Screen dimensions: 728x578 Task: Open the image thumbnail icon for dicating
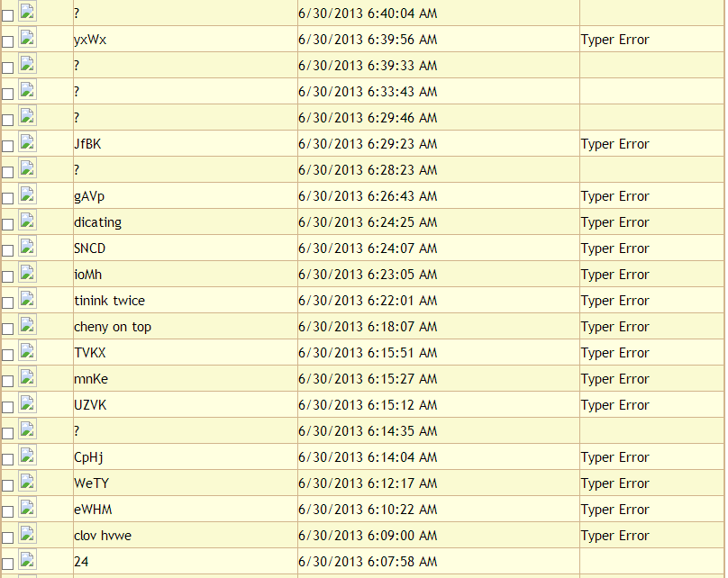tap(27, 221)
